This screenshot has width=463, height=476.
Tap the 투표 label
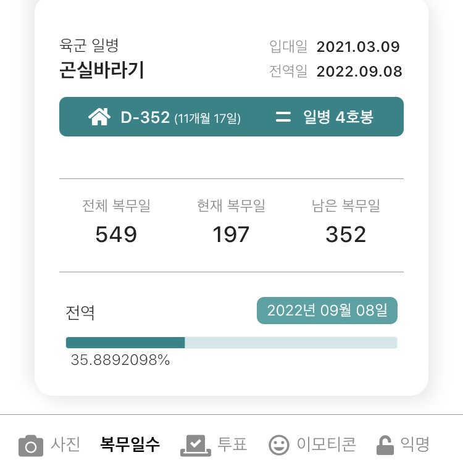(x=232, y=445)
